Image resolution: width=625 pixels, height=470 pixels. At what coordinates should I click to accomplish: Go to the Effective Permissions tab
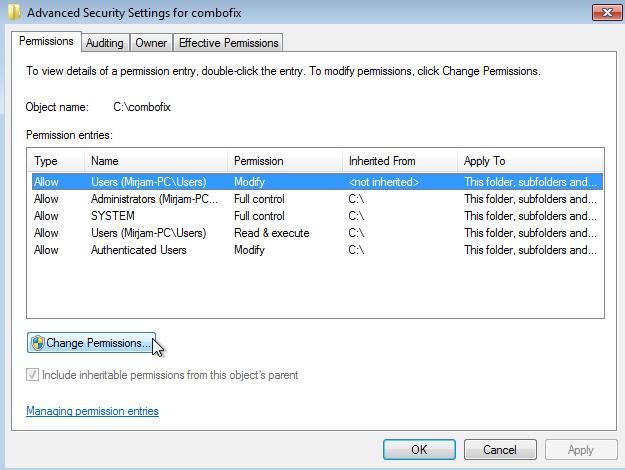(x=229, y=43)
